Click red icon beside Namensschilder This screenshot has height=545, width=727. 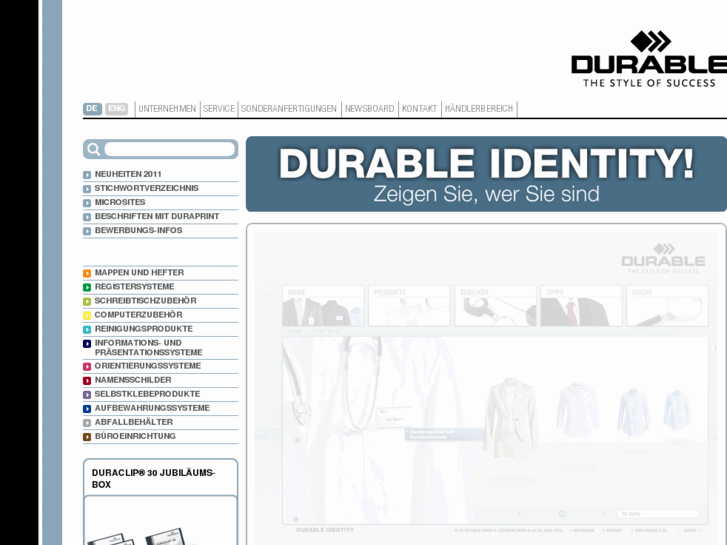(x=87, y=380)
